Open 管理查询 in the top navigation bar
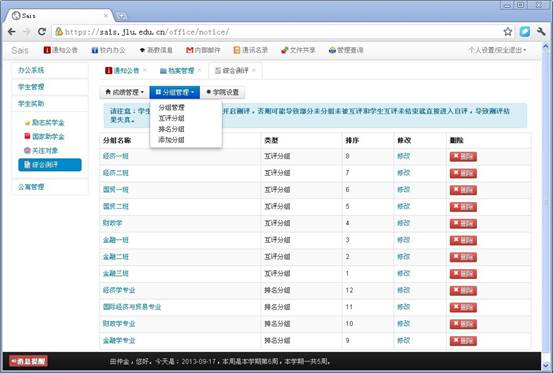553x373 pixels. click(346, 50)
